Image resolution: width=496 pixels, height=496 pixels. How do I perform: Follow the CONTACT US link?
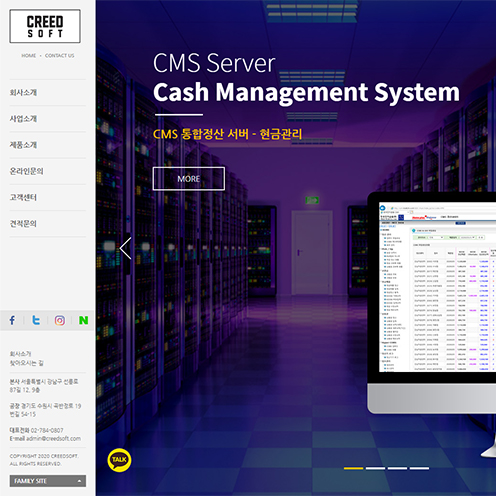(60, 56)
